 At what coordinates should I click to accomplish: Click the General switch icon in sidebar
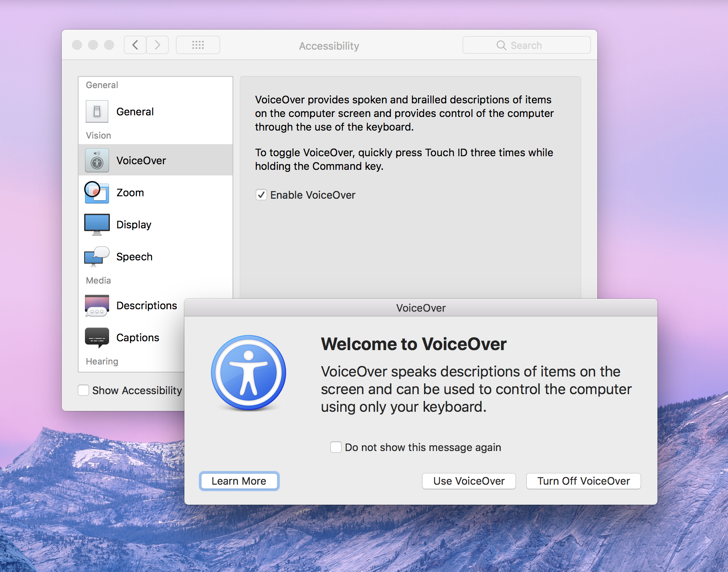[x=97, y=111]
